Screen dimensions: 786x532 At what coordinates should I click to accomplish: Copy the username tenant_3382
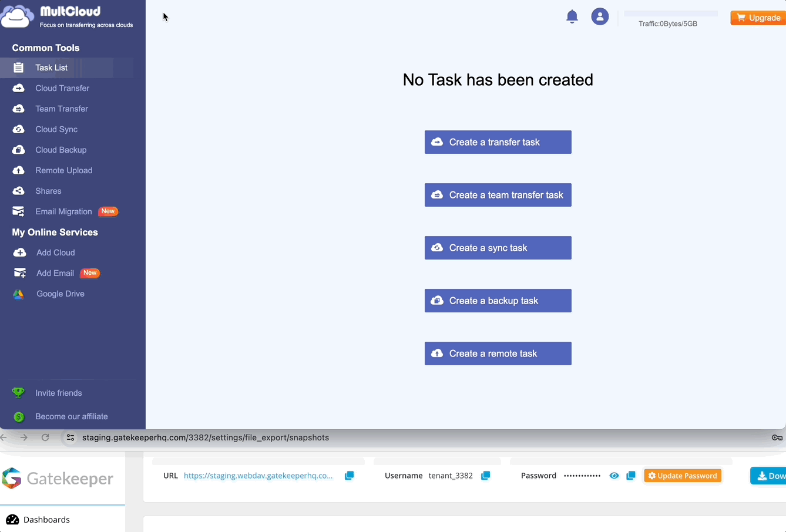point(485,476)
